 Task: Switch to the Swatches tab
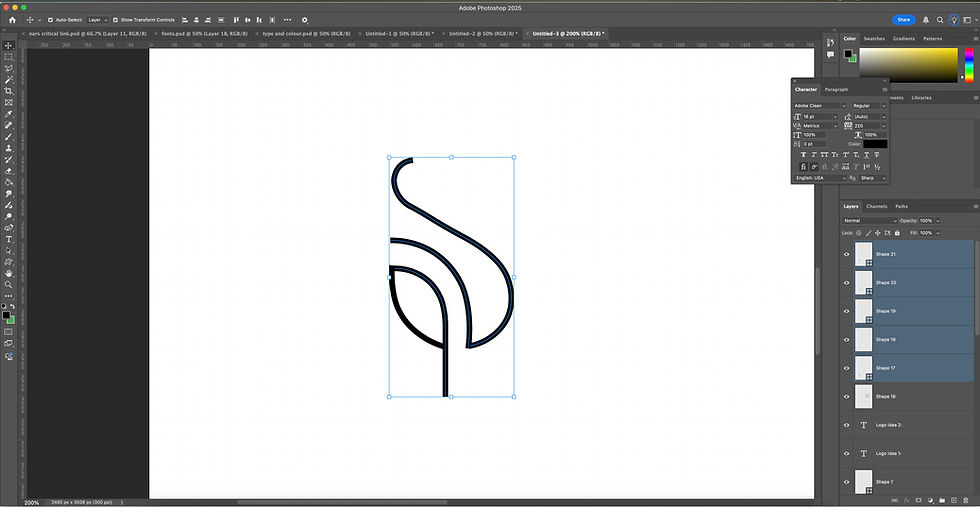point(874,39)
